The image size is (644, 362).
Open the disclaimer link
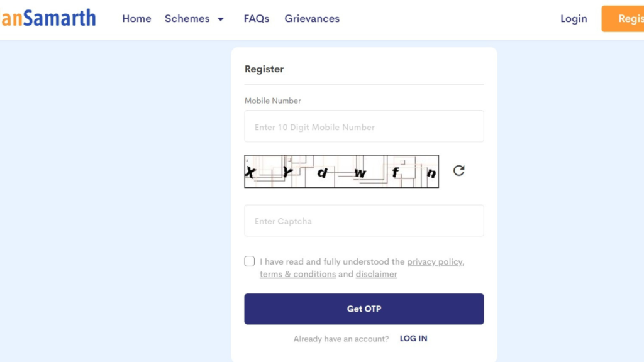point(376,274)
